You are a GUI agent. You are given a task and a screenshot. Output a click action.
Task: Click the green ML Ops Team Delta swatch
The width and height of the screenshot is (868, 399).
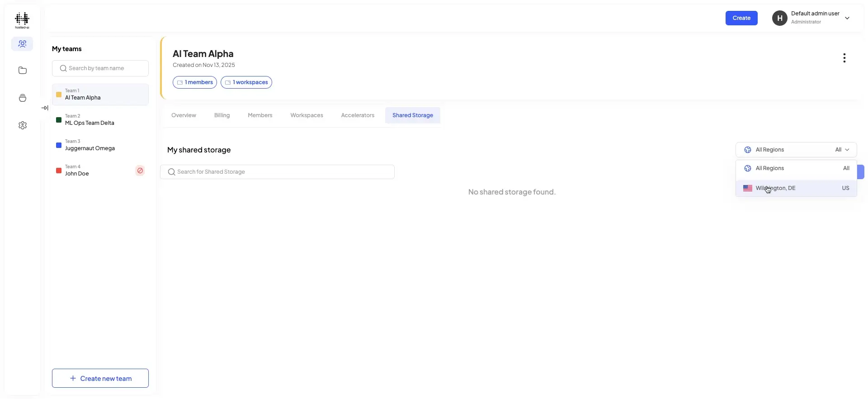[59, 120]
